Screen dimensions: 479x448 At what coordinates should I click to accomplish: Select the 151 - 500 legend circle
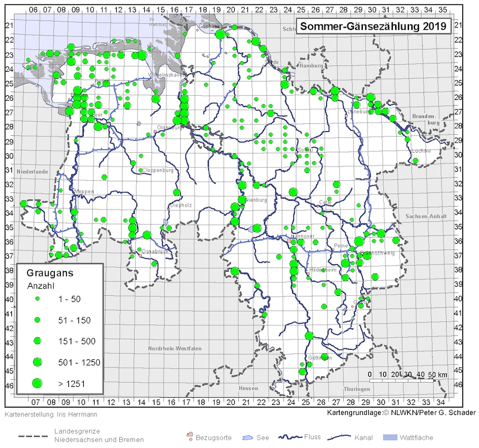[x=37, y=341]
